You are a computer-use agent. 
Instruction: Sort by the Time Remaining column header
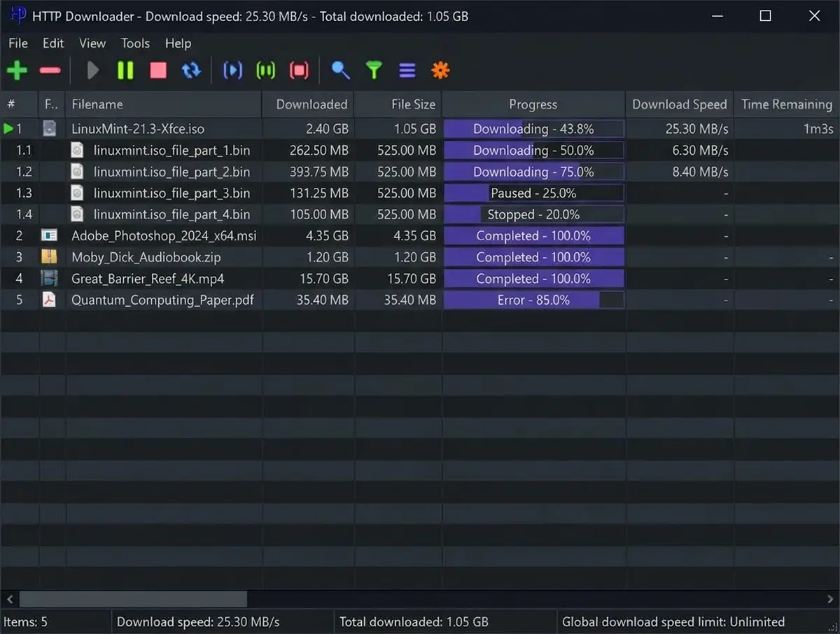pos(787,104)
